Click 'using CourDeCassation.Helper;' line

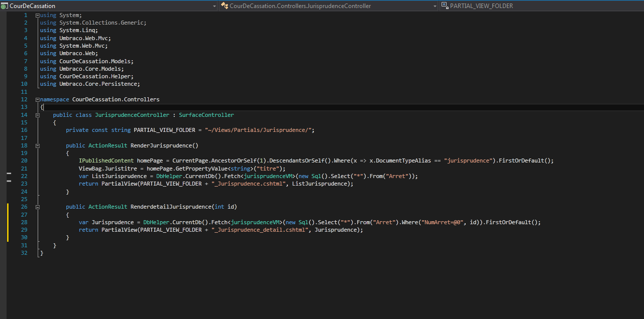87,76
